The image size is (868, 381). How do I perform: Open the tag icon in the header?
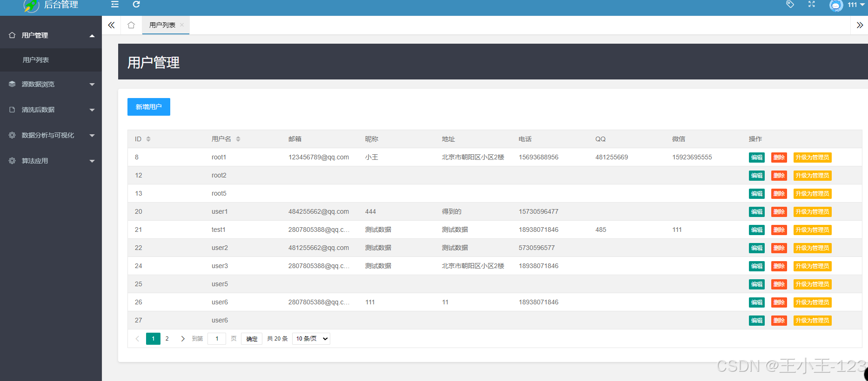click(x=790, y=4)
